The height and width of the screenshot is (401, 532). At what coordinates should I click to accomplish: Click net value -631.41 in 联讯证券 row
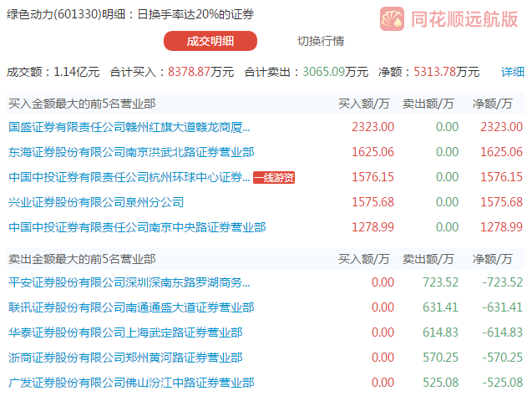pos(503,307)
